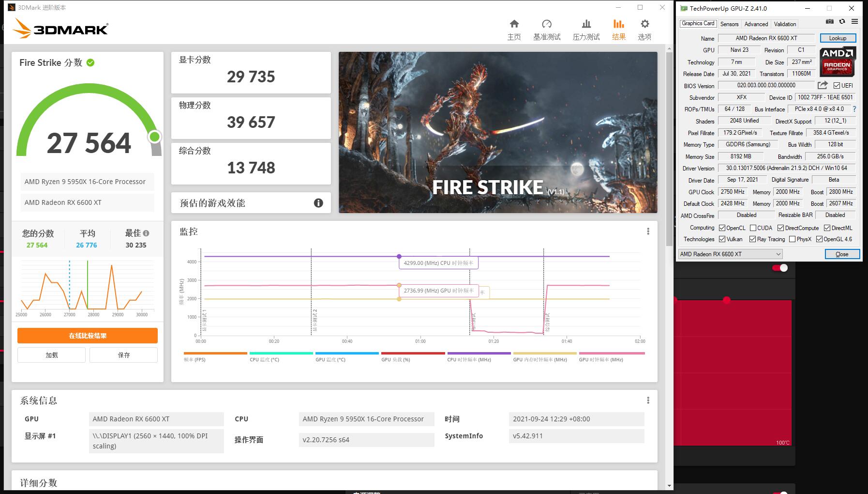Click the GPU-Z Name field AMD Radeon RX 6600 XT

767,38
